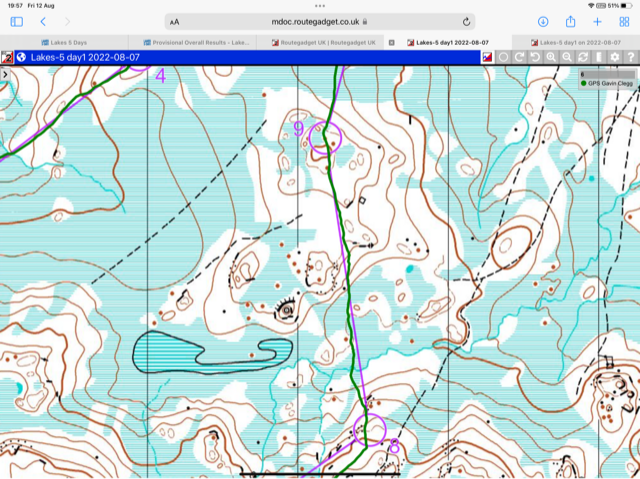This screenshot has height=479, width=640.
Task: Open Routegadget settings gear
Action: (615, 58)
